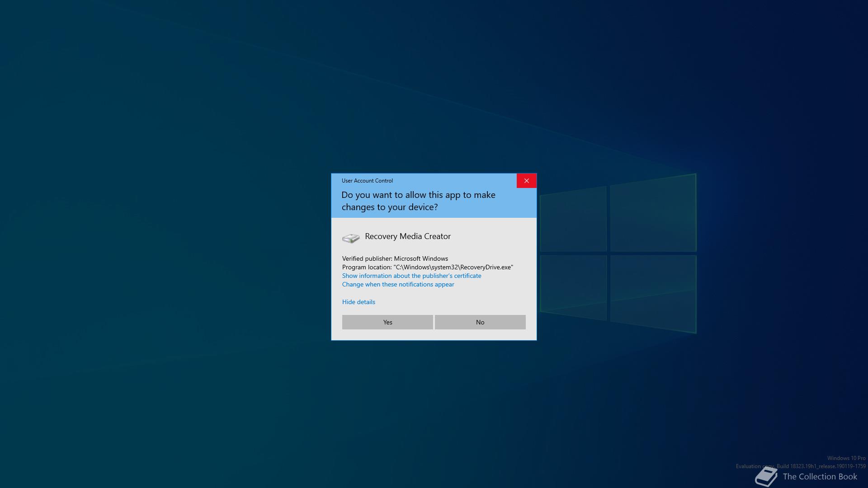The width and height of the screenshot is (868, 488).
Task: Click the Yes button to allow changes
Action: (387, 322)
